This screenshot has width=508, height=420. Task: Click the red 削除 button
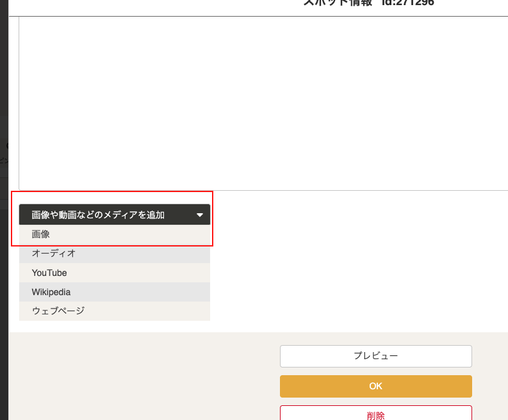pyautogui.click(x=375, y=414)
